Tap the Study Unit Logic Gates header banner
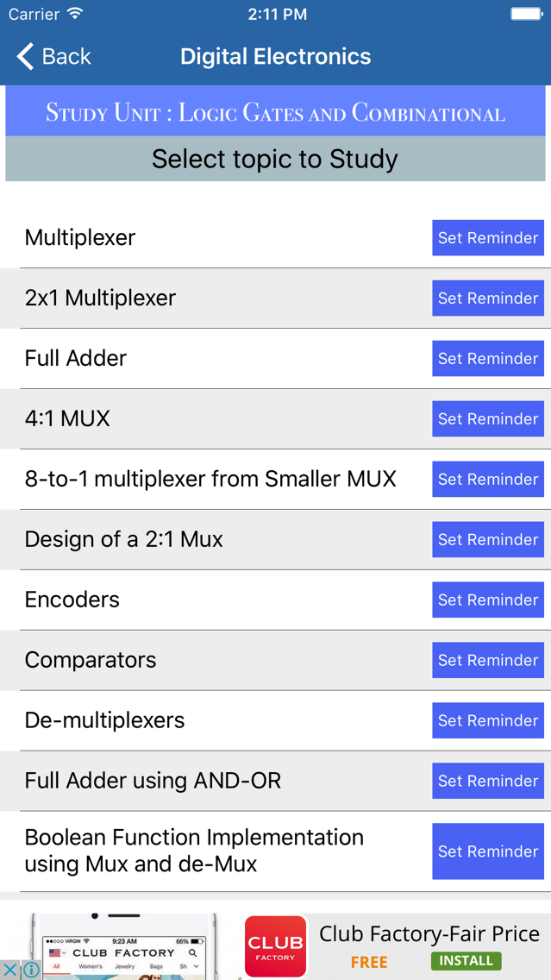The image size is (551, 980). point(276,112)
